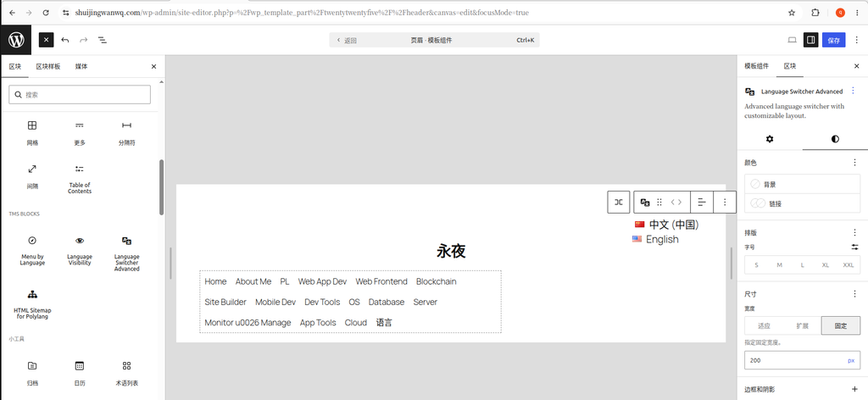Focus the 搜索 block search field
This screenshot has height=400, width=868.
tap(80, 95)
